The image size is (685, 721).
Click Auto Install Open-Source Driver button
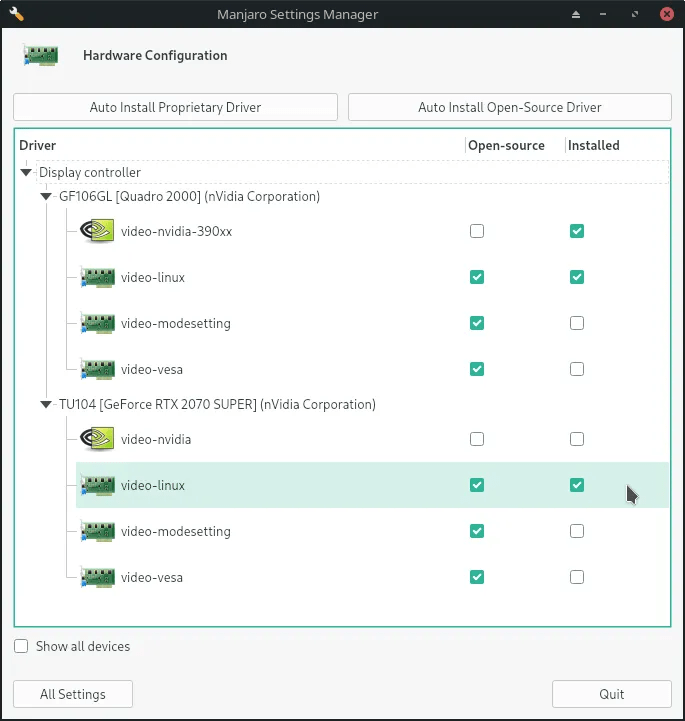509,107
